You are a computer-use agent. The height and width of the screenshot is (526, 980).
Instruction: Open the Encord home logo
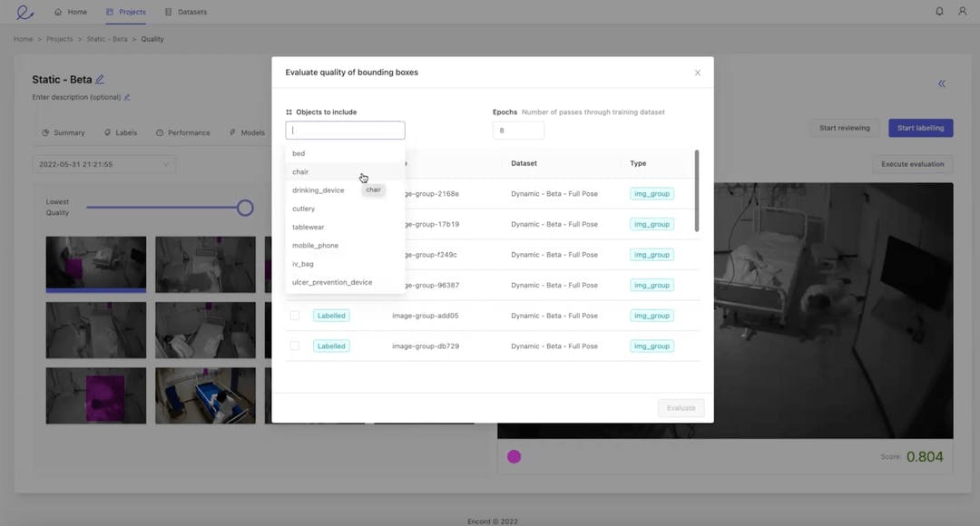coord(25,11)
